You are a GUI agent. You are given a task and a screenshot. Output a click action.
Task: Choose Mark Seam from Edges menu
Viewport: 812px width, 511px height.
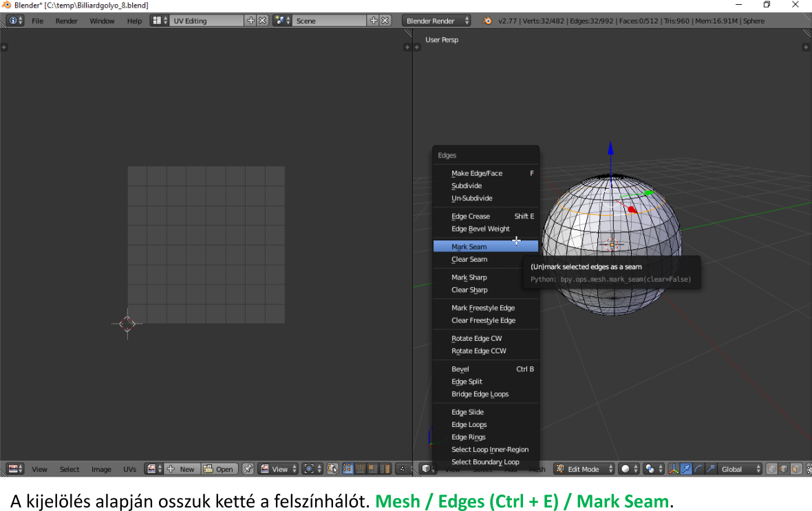point(469,247)
